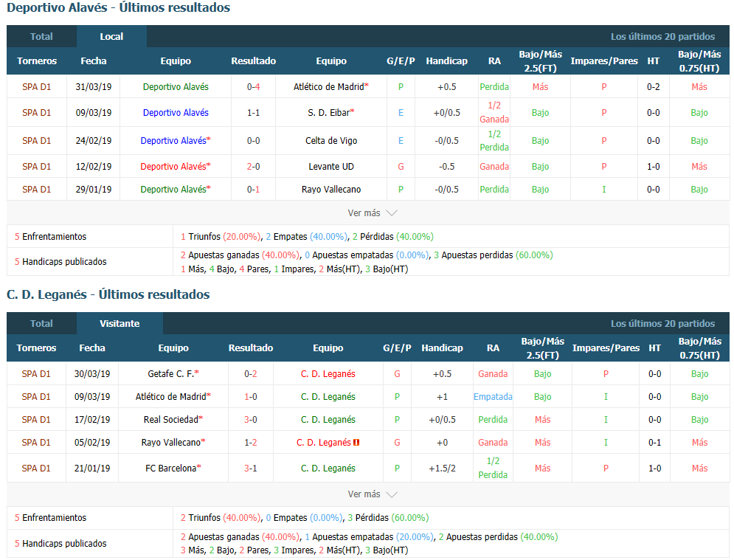Open Celta de Vigo team link
This screenshot has height=560, width=734.
point(331,141)
